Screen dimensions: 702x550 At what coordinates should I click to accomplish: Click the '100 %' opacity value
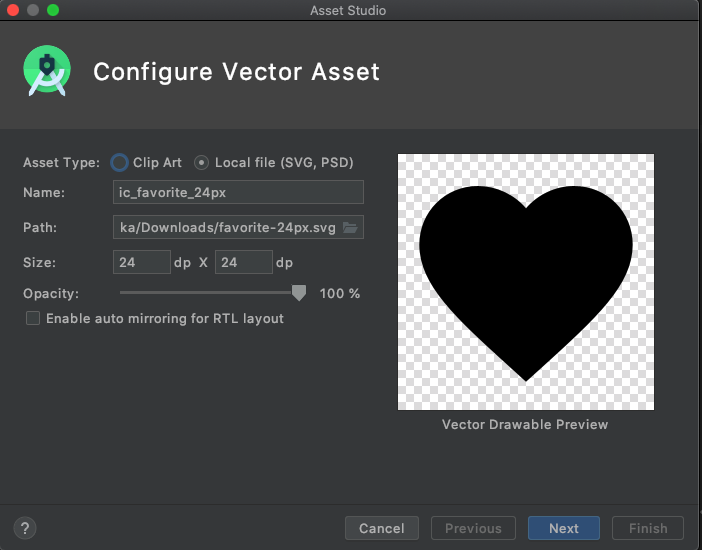pos(340,293)
